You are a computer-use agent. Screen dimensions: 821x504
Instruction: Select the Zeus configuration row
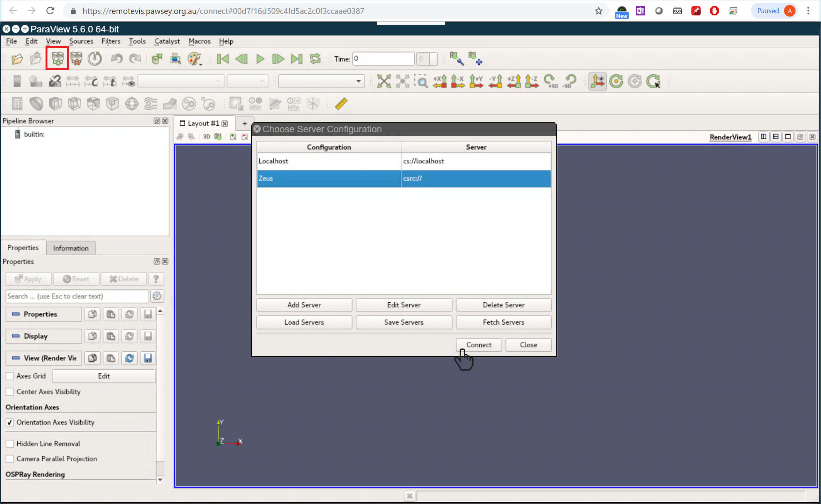404,179
